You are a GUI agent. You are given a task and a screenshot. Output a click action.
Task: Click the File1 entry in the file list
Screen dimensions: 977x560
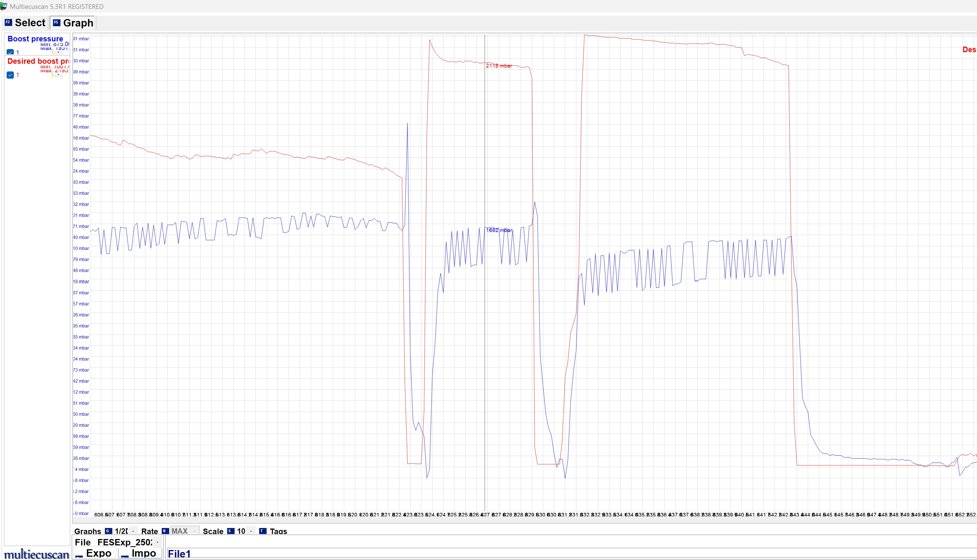coord(179,553)
